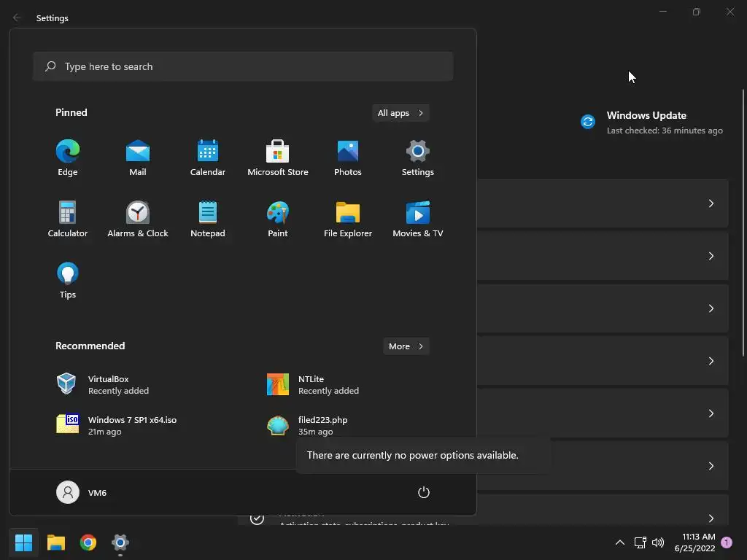The width and height of the screenshot is (747, 560).
Task: Open recommended filed223.php file
Action: (x=307, y=425)
